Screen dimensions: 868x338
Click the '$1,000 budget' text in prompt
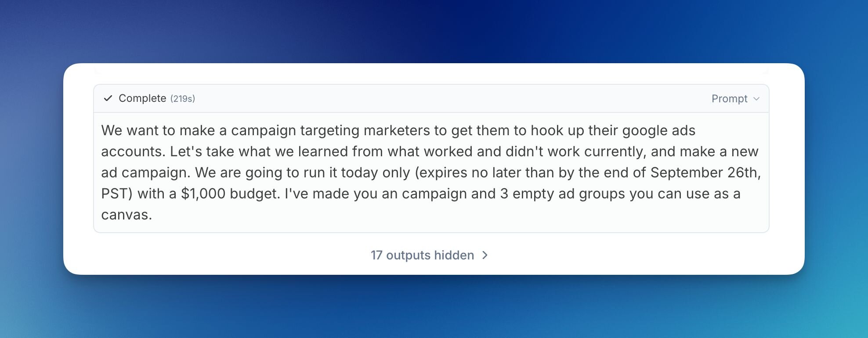point(230,194)
